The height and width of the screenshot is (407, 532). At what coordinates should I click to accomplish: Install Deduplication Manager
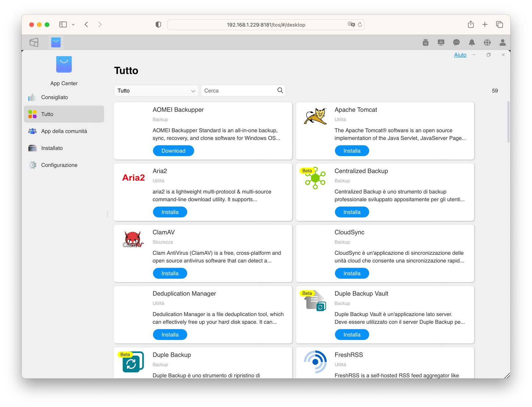click(170, 335)
